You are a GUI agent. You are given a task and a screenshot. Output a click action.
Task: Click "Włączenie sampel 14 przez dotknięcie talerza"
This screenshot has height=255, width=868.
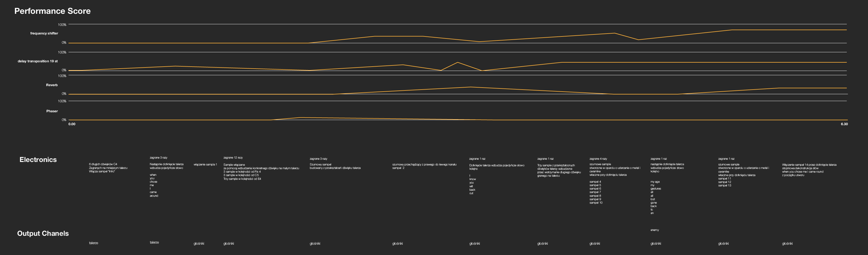(809, 165)
